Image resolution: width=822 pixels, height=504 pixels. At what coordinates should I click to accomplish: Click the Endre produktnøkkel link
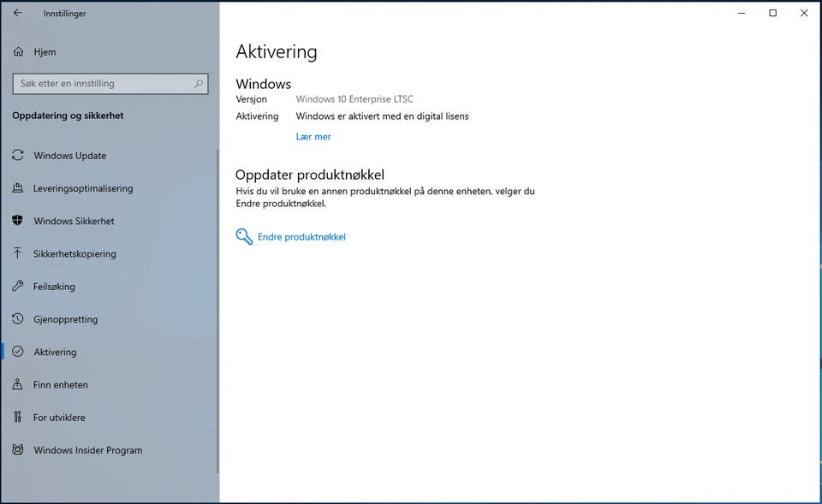pos(301,237)
